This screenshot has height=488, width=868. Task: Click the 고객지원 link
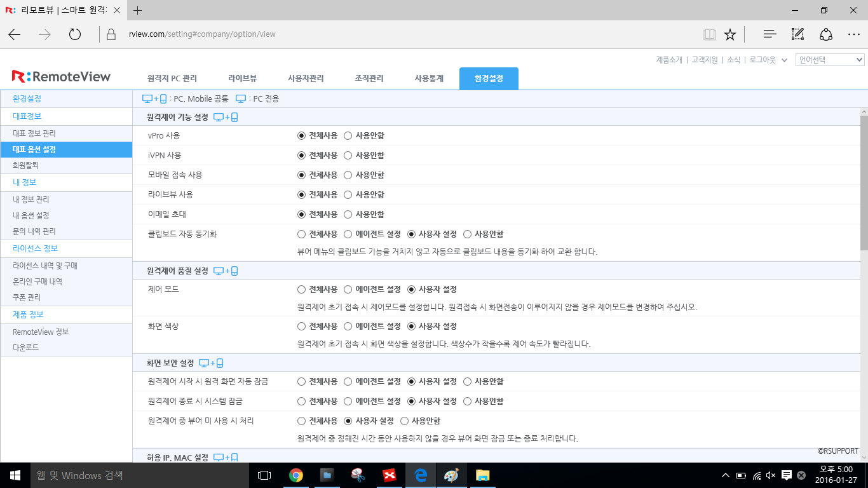click(x=705, y=60)
